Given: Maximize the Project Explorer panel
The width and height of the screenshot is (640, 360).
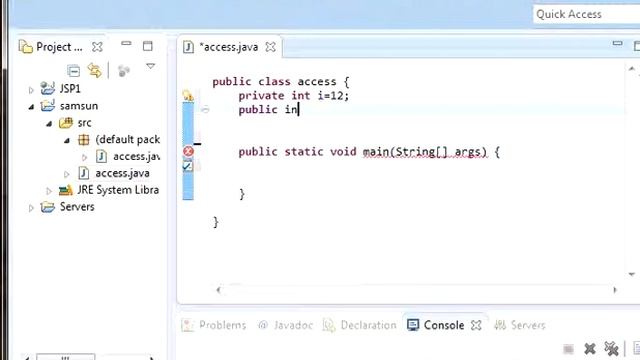Looking at the screenshot, I should [x=148, y=46].
